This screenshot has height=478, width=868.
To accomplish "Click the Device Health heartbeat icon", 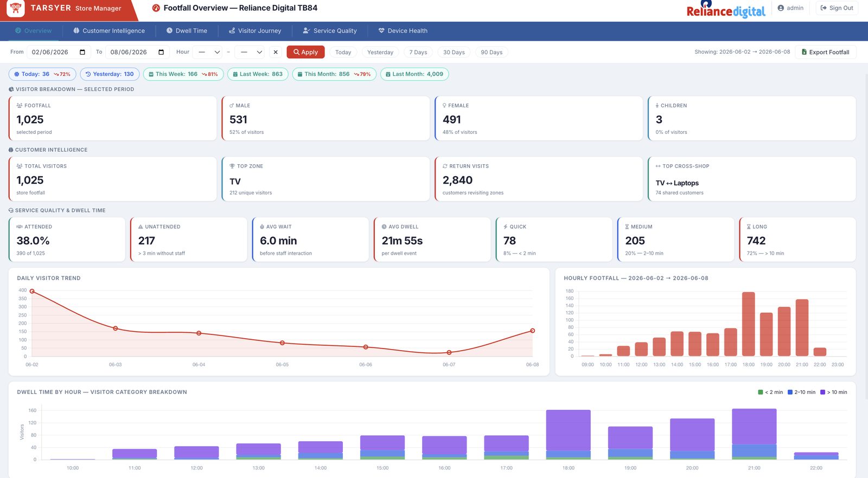I will 381,31.
